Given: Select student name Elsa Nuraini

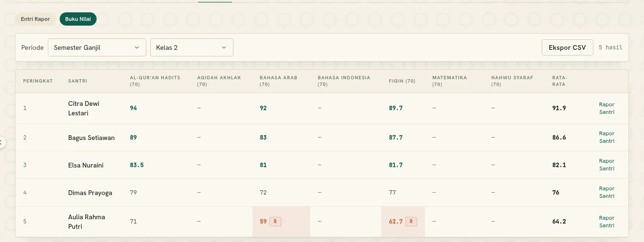Looking at the screenshot, I should coord(86,165).
